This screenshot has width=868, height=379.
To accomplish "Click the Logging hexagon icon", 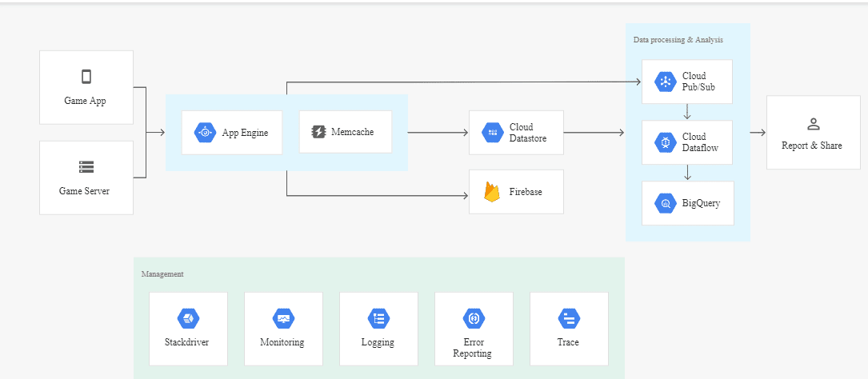I will (x=378, y=318).
